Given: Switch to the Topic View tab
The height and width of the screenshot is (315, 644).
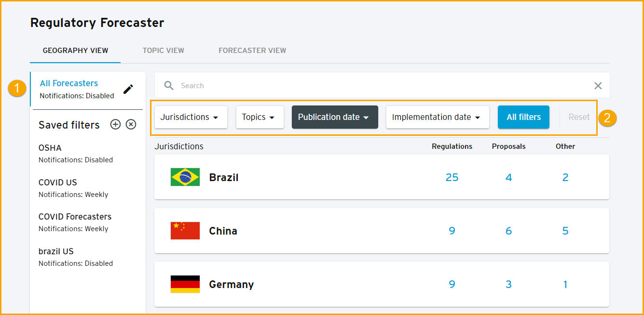Looking at the screenshot, I should (x=164, y=50).
